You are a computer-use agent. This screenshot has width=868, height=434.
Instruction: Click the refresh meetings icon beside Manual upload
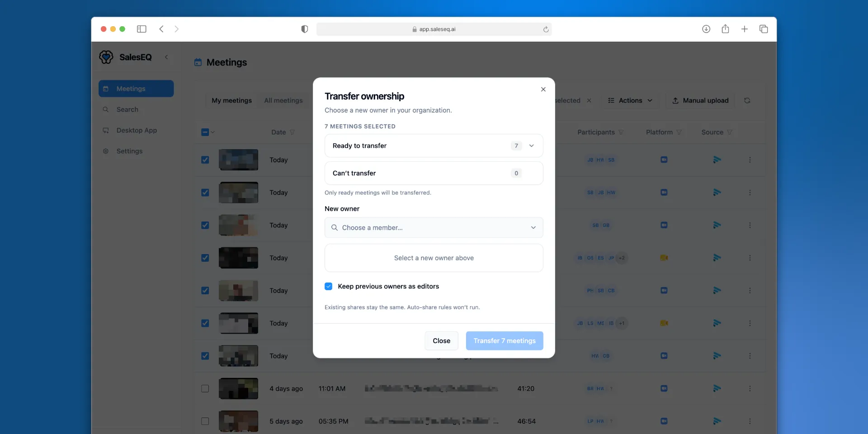click(747, 100)
